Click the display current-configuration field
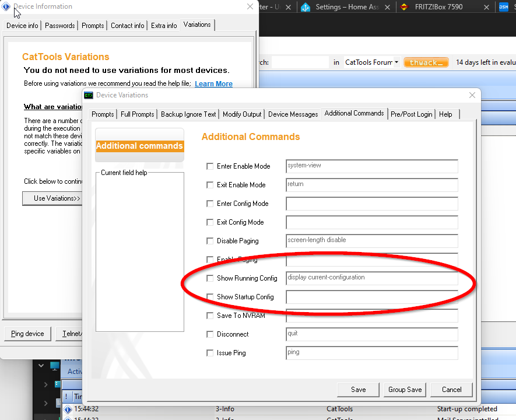This screenshot has height=420, width=516. (x=372, y=278)
